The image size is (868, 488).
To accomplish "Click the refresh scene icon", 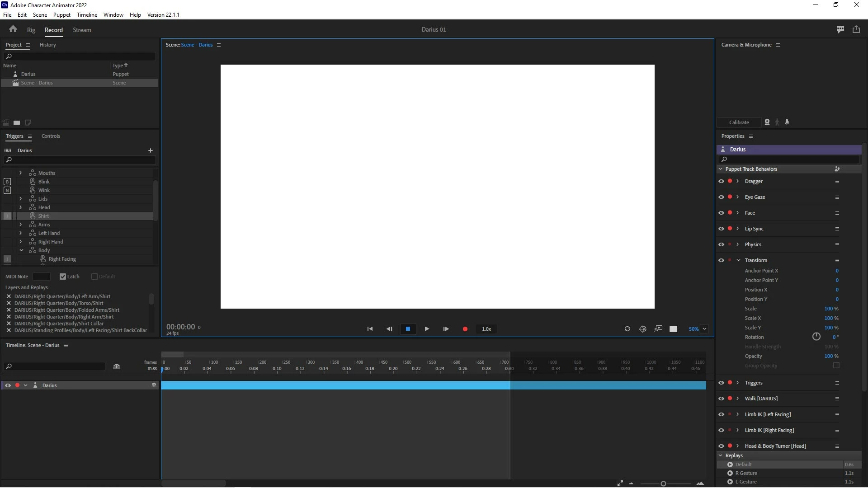I will coord(627,329).
